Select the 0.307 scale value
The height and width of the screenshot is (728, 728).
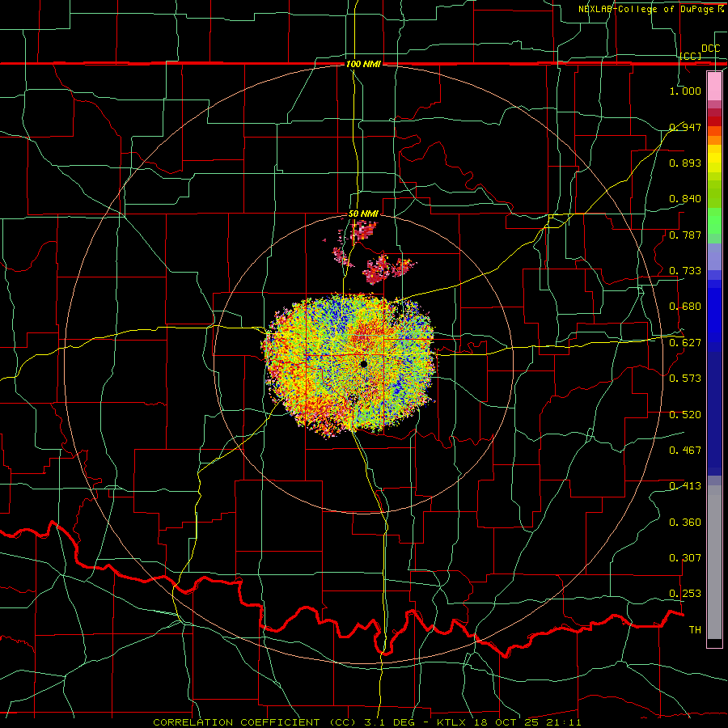pos(685,558)
